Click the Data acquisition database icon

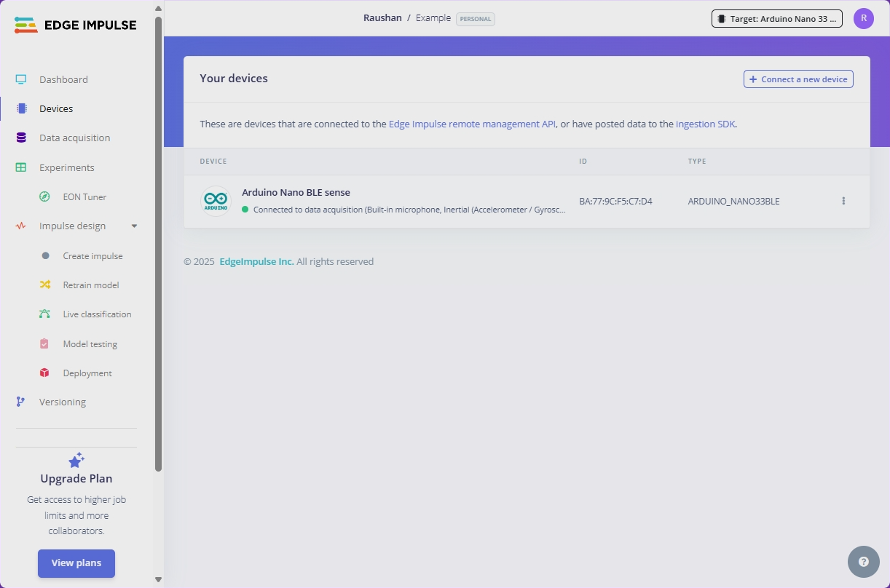coord(21,138)
